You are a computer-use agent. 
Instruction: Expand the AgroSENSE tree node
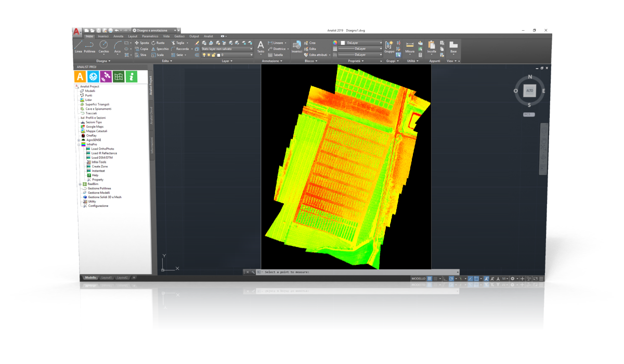coord(79,140)
